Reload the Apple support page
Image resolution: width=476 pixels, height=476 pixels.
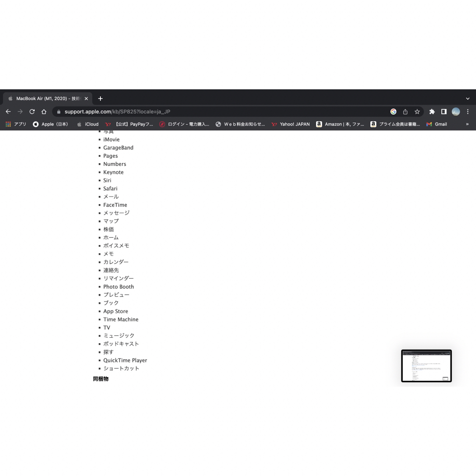point(32,112)
